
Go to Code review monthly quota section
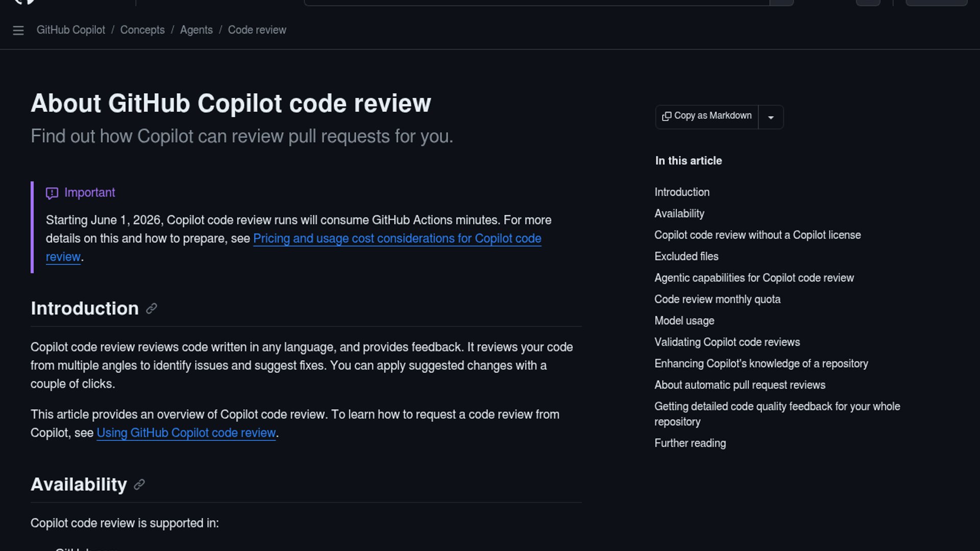pyautogui.click(x=717, y=299)
